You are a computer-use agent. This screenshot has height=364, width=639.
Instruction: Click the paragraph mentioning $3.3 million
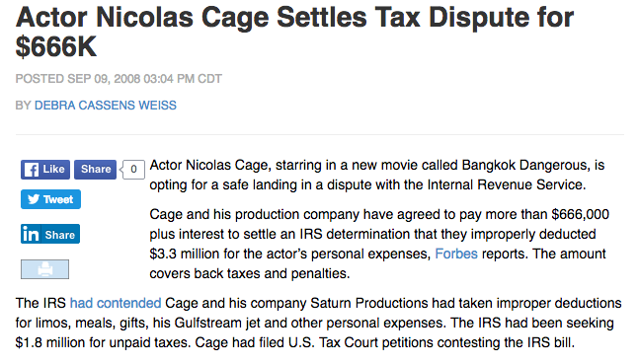379,244
